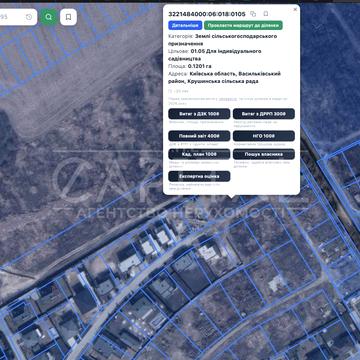Copy the cadastral number 3221484000:06:018:0105
360x360 pixels.
coord(253,14)
